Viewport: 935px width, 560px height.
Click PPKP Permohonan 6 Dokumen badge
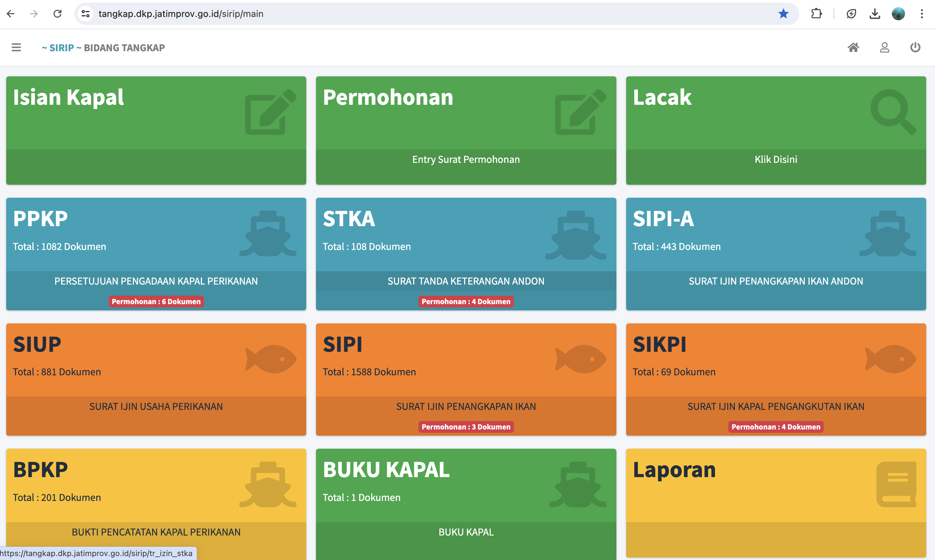(x=156, y=302)
